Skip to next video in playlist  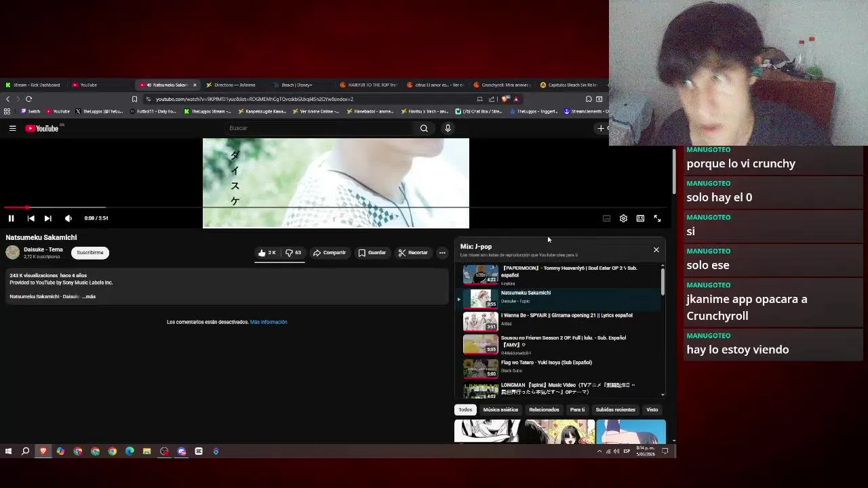coord(47,218)
